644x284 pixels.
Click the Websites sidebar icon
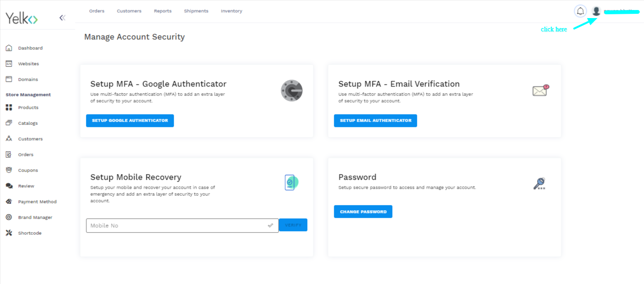coord(9,64)
